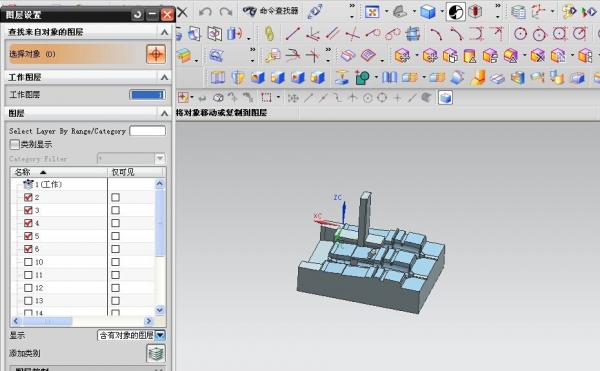
Task: Uncheck layer 2 checkbox
Action: (x=28, y=197)
